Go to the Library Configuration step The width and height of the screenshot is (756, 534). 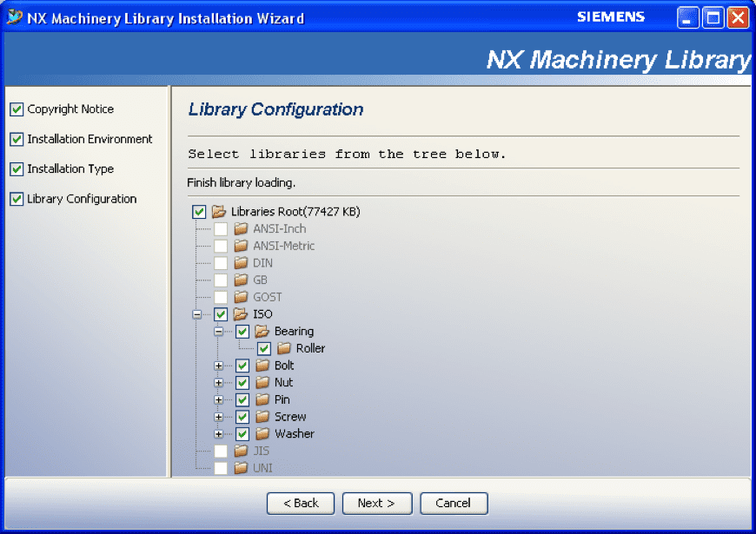73,199
